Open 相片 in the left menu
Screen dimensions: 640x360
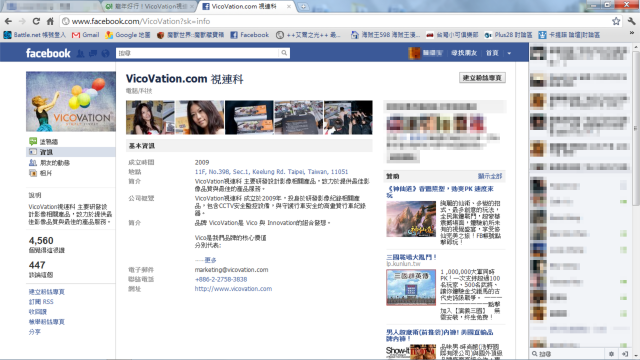(x=41, y=173)
